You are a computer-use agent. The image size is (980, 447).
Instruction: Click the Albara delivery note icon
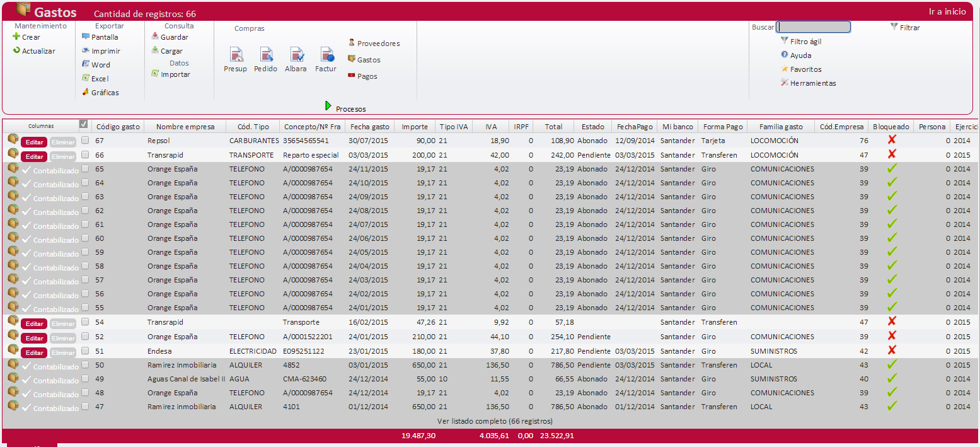296,55
